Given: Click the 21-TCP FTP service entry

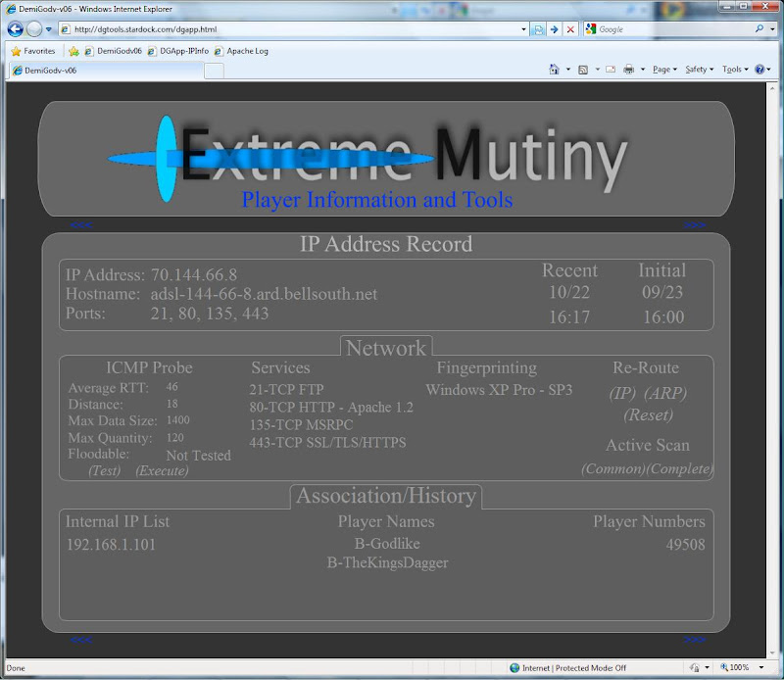Looking at the screenshot, I should coord(286,390).
